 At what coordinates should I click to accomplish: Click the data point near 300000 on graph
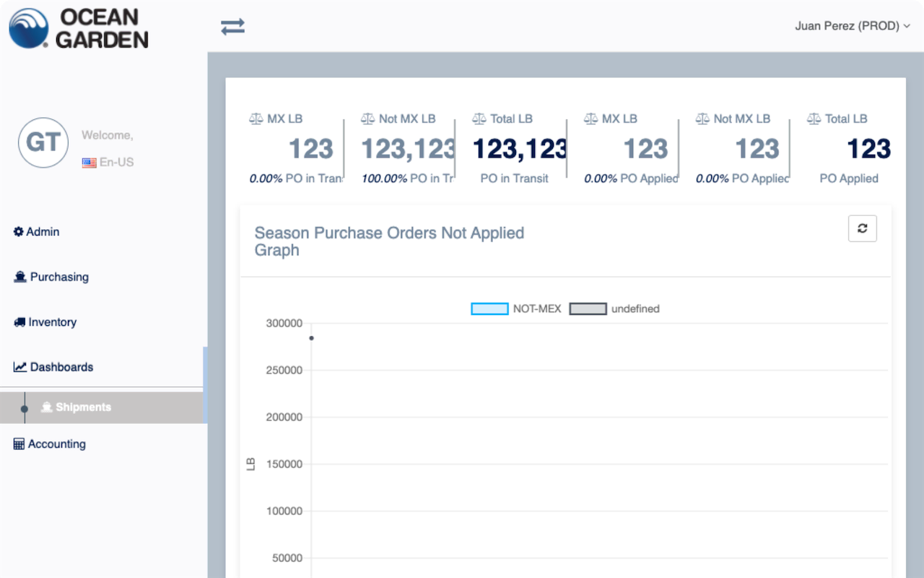point(311,338)
